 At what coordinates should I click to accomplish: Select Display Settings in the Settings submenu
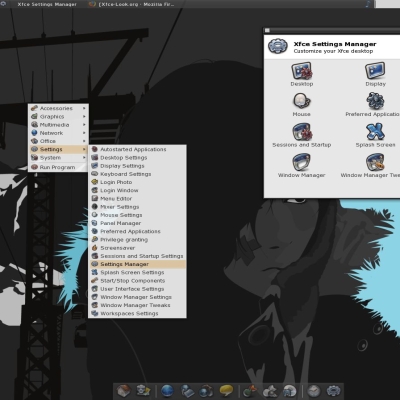(x=138, y=166)
